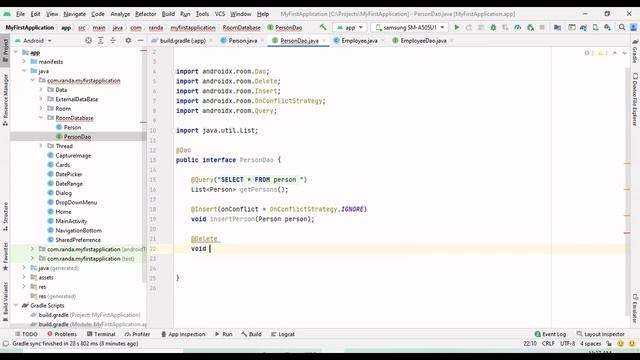Open the Project Structure folder icon
Viewport: 640px width, 360px height.
557,27
